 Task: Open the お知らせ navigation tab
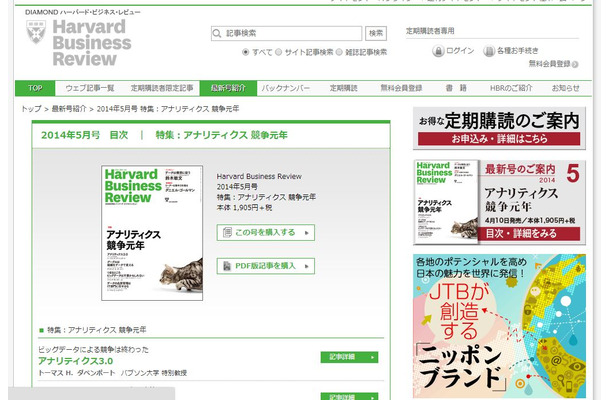pos(566,88)
